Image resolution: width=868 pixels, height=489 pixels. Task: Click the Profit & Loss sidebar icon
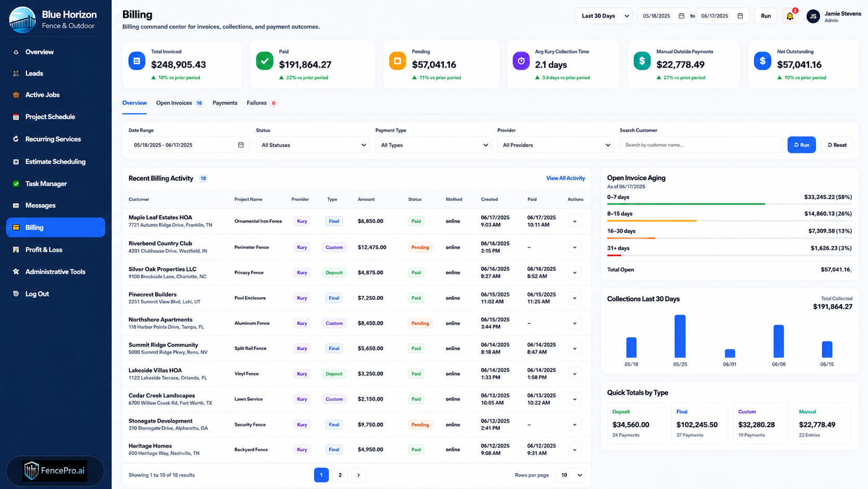point(16,249)
